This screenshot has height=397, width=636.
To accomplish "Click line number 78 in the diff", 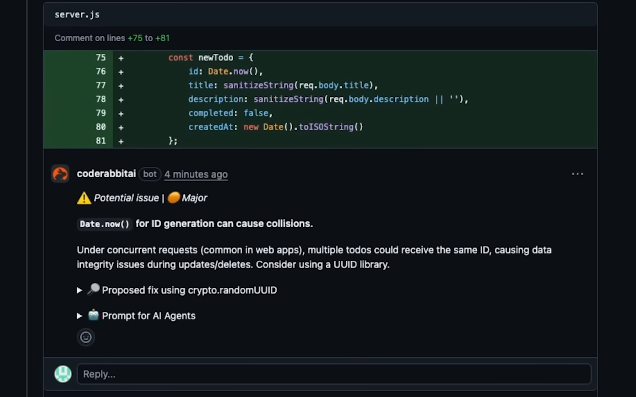I will (101, 99).
